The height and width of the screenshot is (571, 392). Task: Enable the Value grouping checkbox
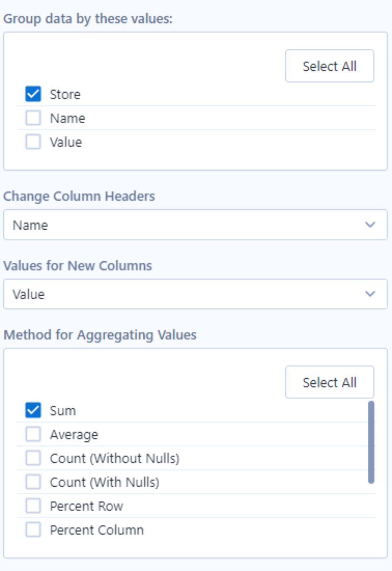point(33,142)
